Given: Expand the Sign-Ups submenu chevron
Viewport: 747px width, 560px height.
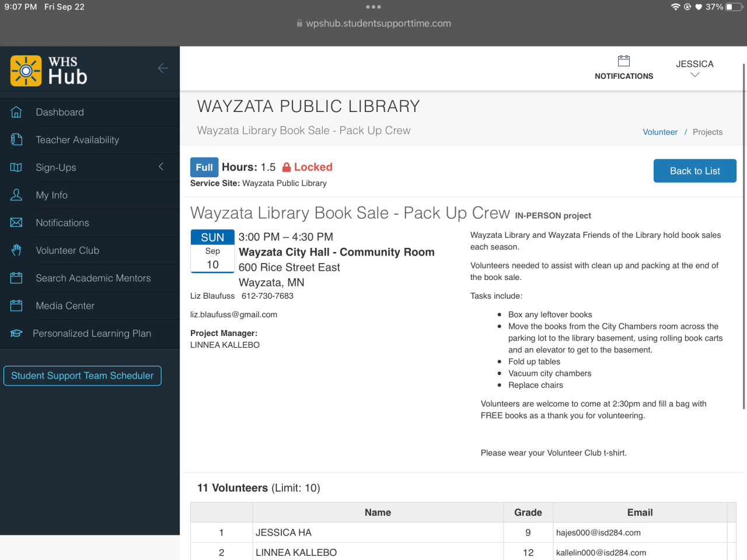Looking at the screenshot, I should click(161, 167).
